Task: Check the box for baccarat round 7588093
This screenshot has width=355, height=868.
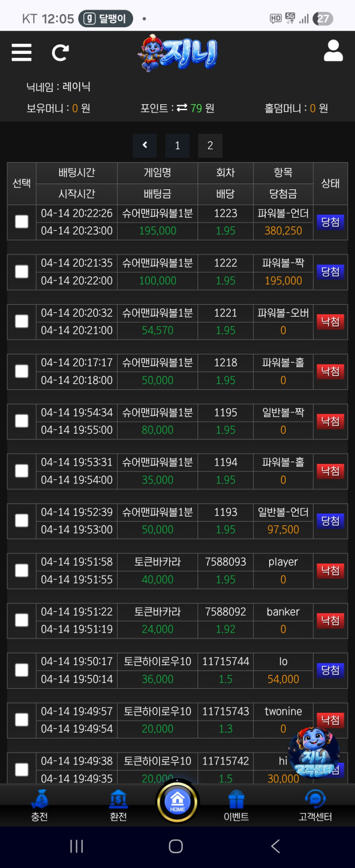Action: pyautogui.click(x=21, y=570)
